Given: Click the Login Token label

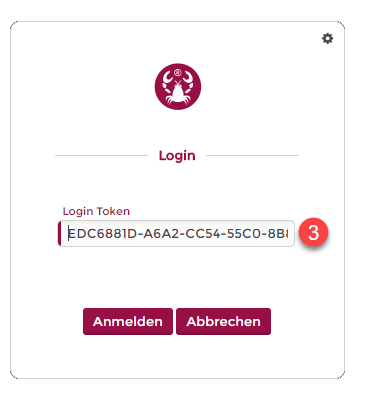Looking at the screenshot, I should (96, 211).
